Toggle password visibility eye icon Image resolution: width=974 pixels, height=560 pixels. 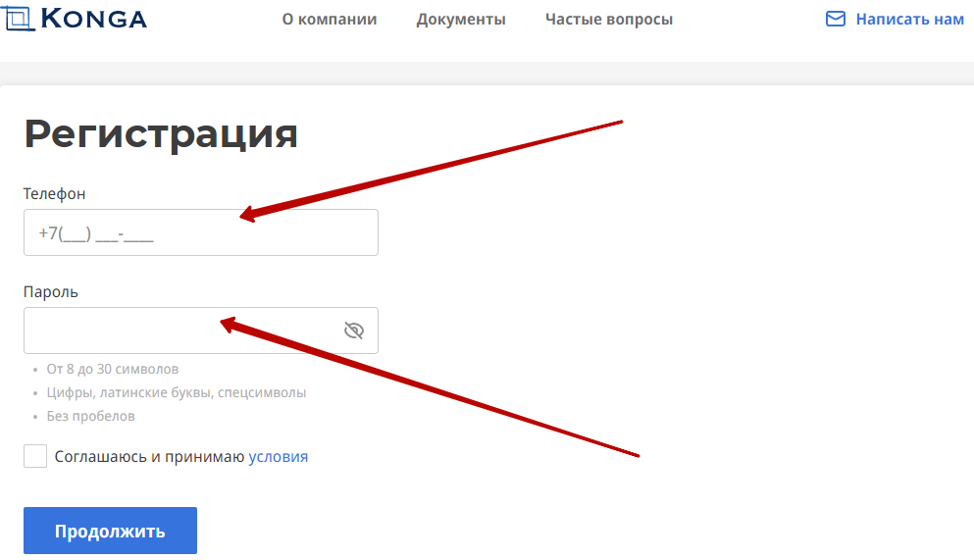[354, 331]
